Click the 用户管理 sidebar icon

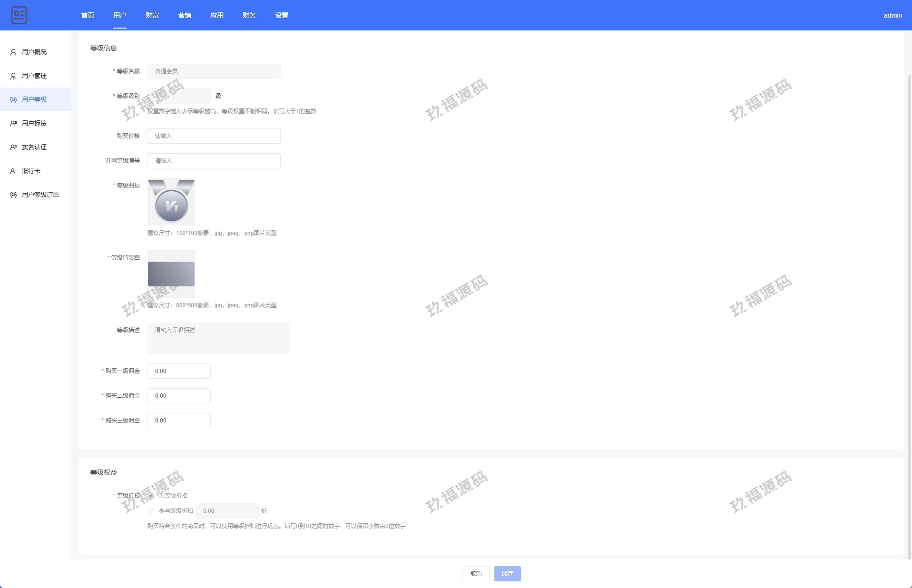[x=13, y=76]
